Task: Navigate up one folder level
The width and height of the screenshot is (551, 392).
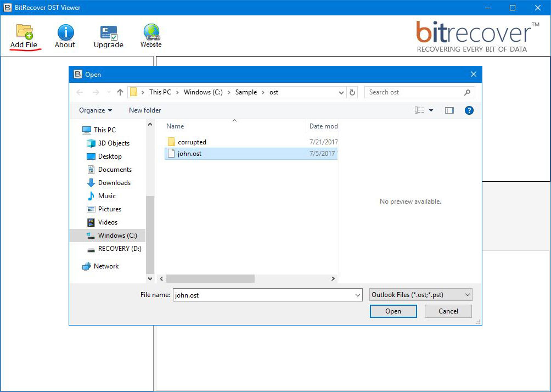Action: (120, 92)
